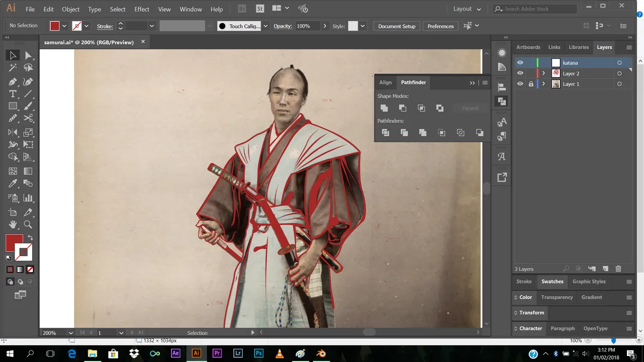
Task: Open the fill color dropdown in control bar
Action: 64,26
